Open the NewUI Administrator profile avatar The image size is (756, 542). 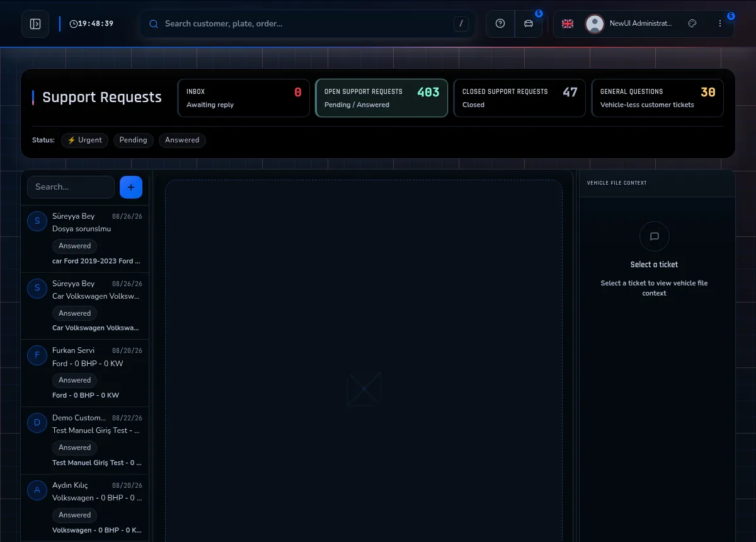click(x=594, y=24)
